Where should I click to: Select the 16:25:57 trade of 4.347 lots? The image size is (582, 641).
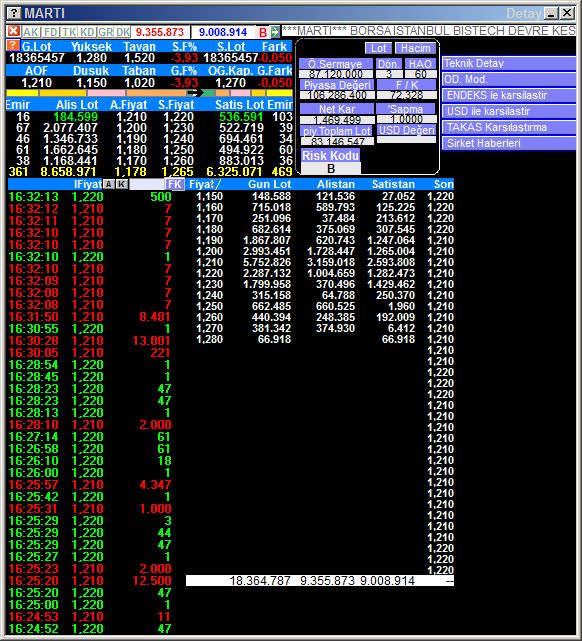click(x=90, y=484)
